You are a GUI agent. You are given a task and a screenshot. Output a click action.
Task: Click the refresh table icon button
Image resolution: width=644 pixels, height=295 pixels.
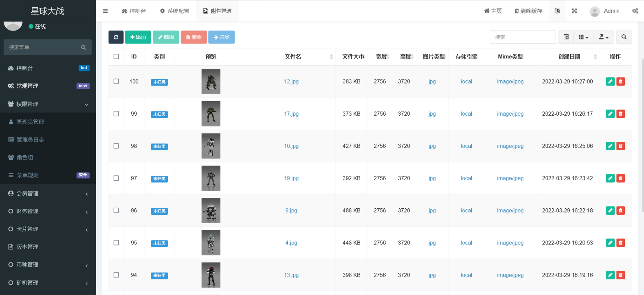(116, 37)
